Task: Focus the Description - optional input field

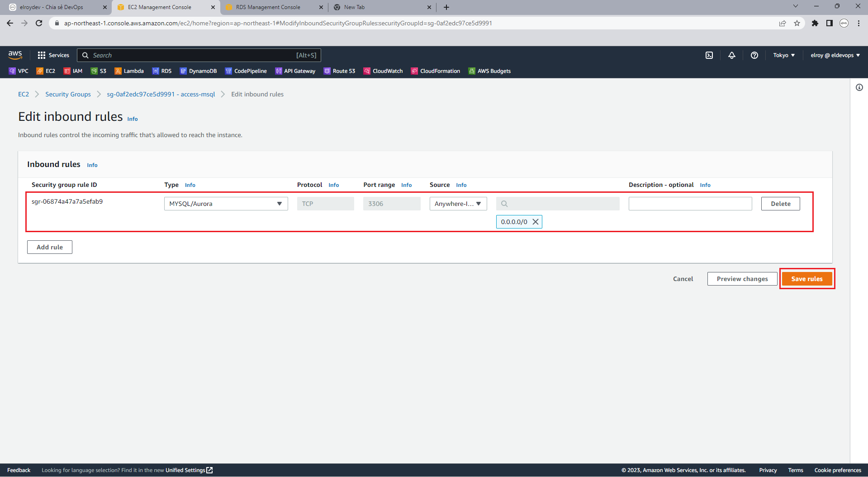Action: 690,204
